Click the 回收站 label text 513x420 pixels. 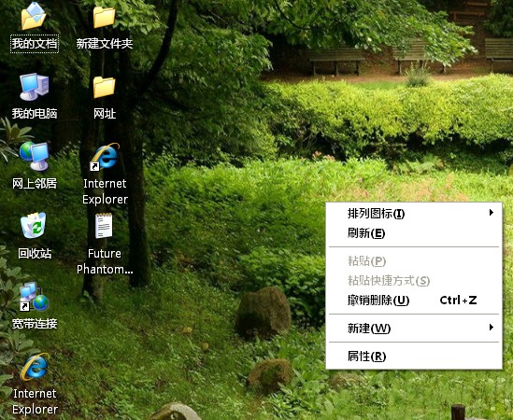tap(35, 253)
